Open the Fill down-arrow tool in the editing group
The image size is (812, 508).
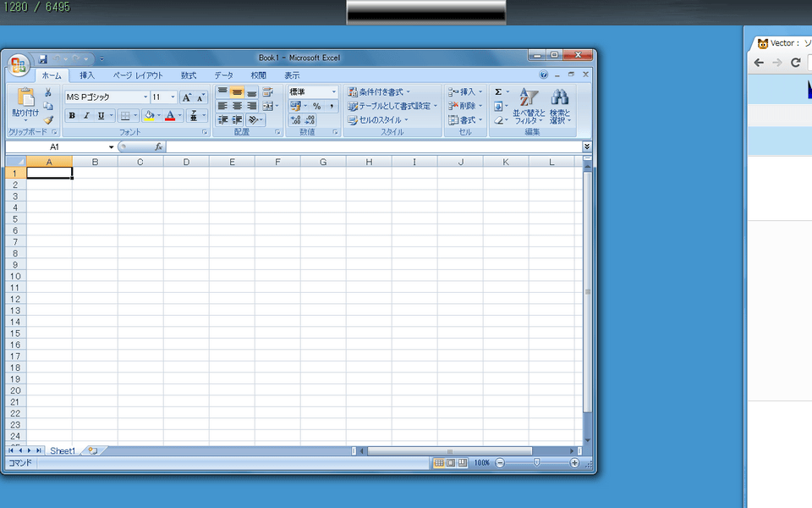(x=498, y=107)
